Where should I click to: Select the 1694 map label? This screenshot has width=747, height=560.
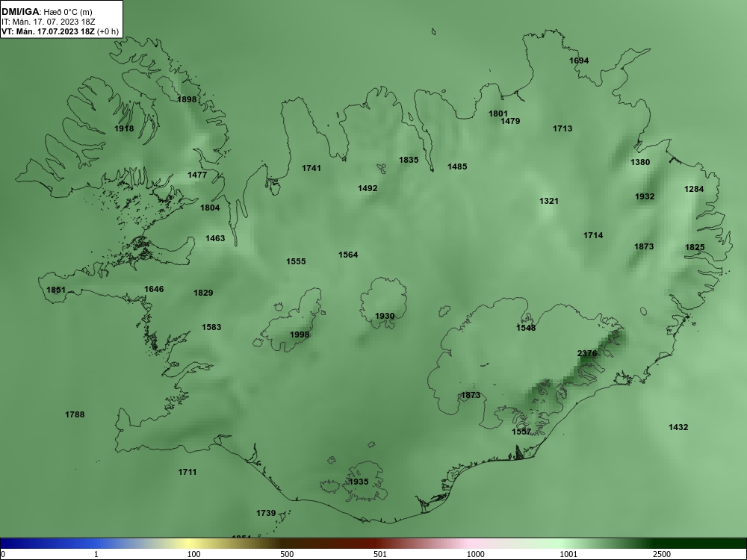(580, 60)
